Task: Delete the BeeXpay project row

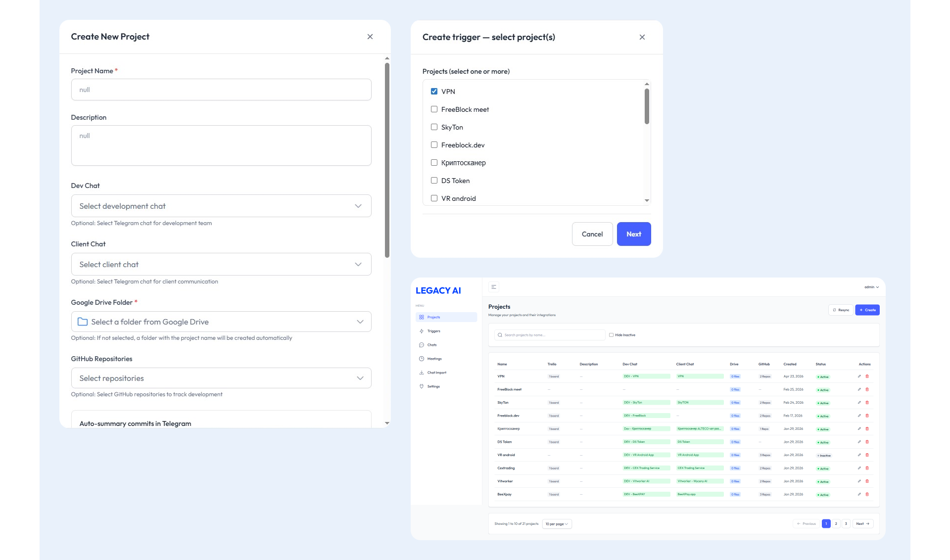Action: (x=867, y=494)
